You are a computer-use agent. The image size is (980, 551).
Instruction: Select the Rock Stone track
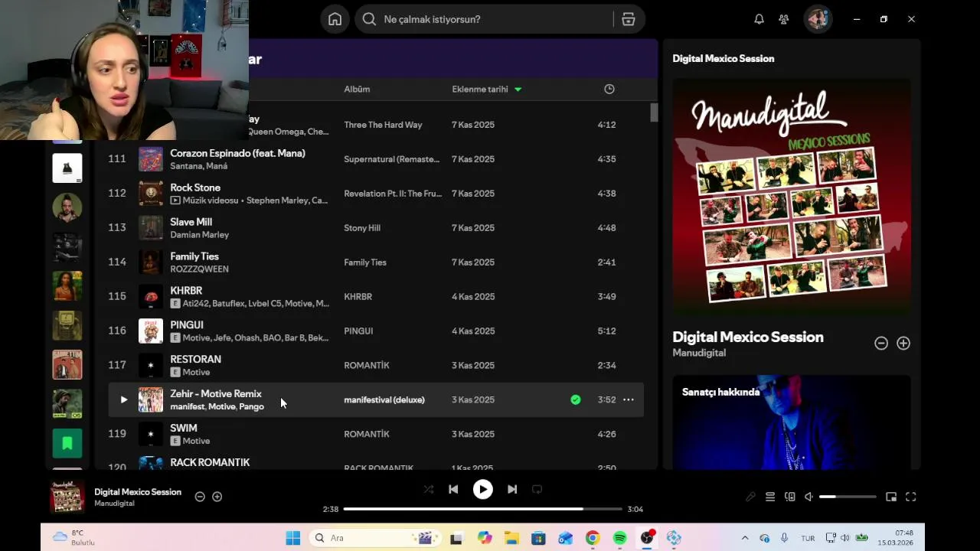point(195,187)
